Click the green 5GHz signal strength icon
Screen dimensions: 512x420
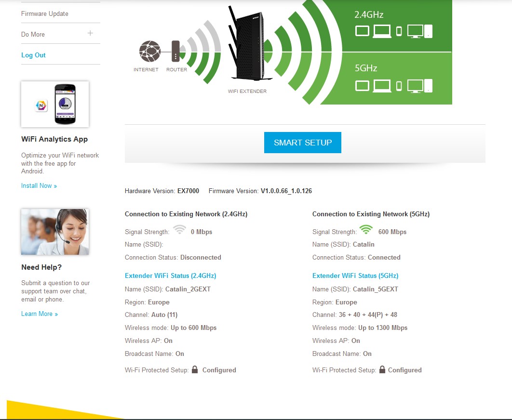tap(366, 230)
